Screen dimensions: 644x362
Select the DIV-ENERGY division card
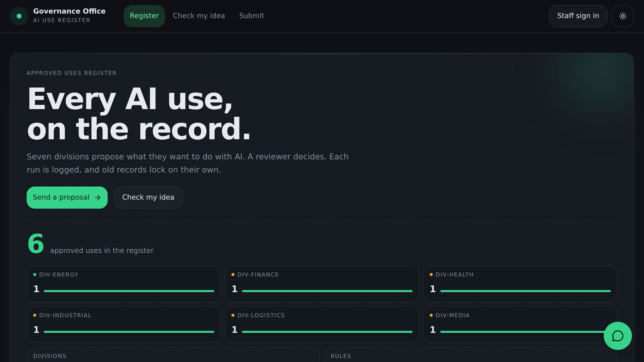(124, 284)
